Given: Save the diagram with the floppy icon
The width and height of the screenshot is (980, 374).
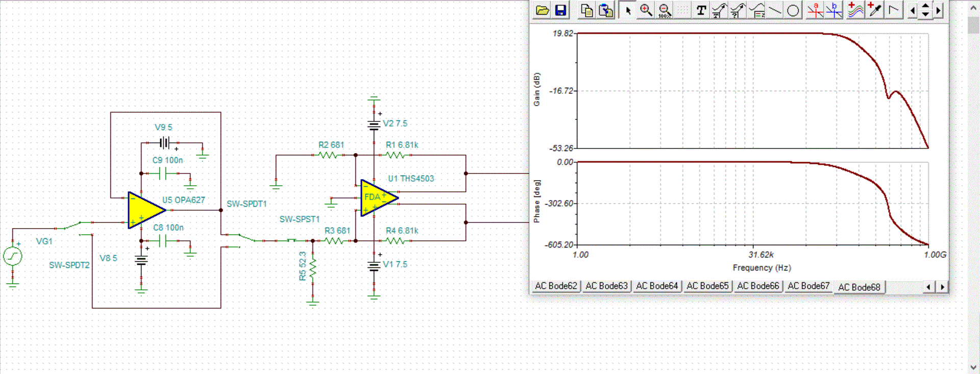Looking at the screenshot, I should tap(560, 10).
